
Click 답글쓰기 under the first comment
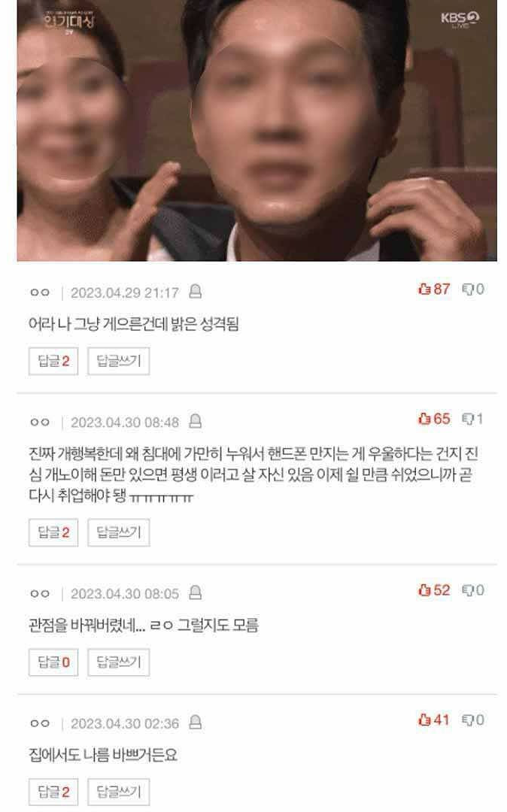point(119,361)
